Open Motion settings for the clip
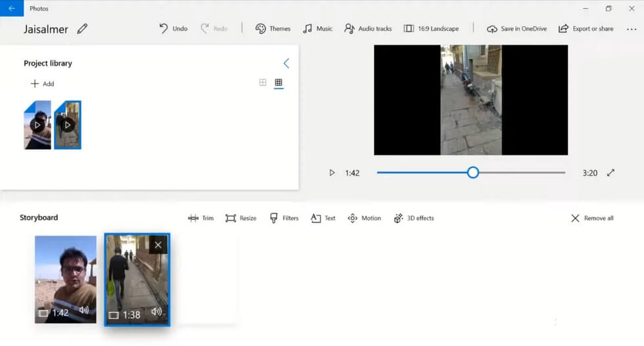Viewport: 644px width, 346px height. point(364,219)
